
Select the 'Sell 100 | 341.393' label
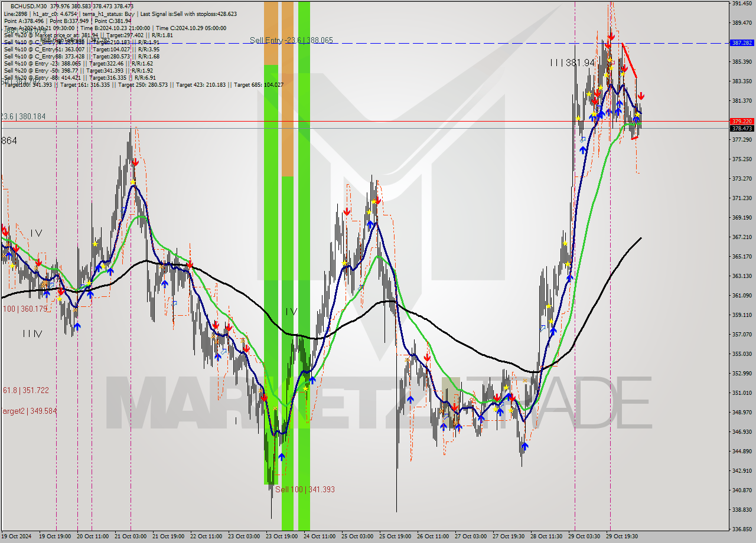[305, 489]
